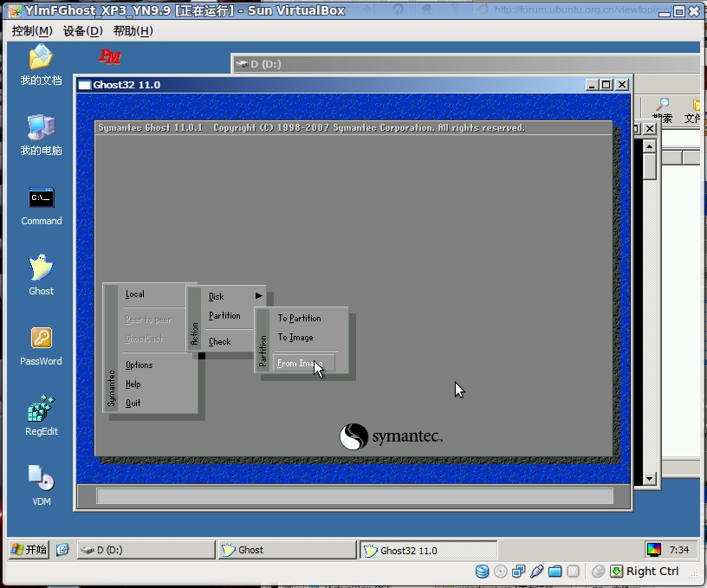Click the PM PartitionMagic desktop icon

point(109,56)
